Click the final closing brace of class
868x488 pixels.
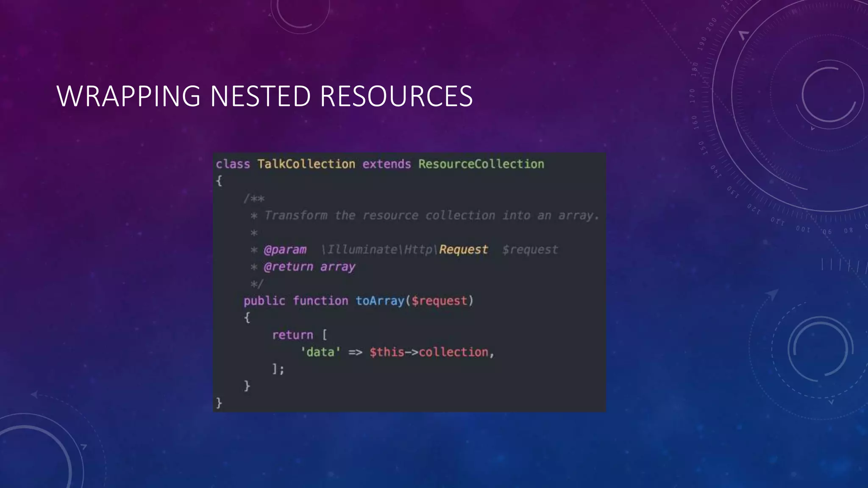(219, 402)
